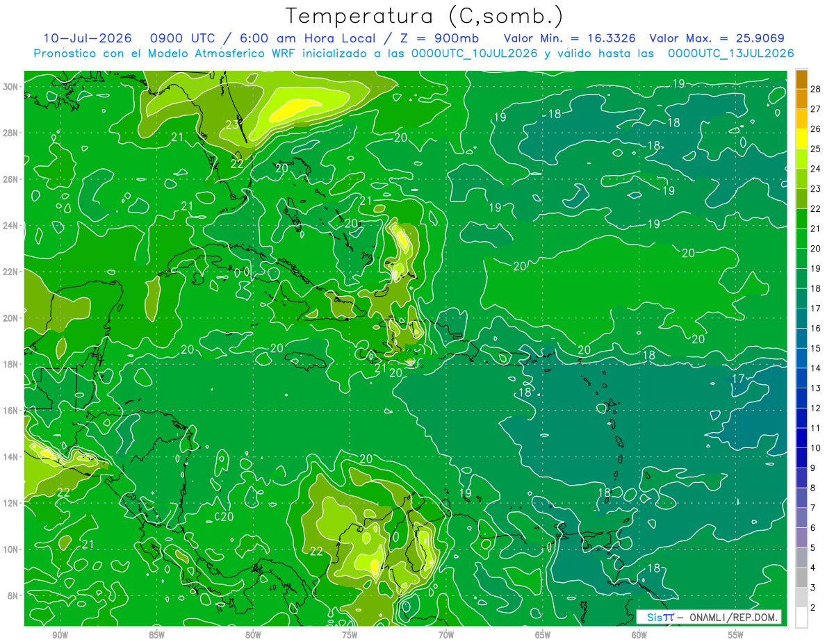Click the '70W' longitude axis label
The width and height of the screenshot is (834, 644).
[446, 636]
